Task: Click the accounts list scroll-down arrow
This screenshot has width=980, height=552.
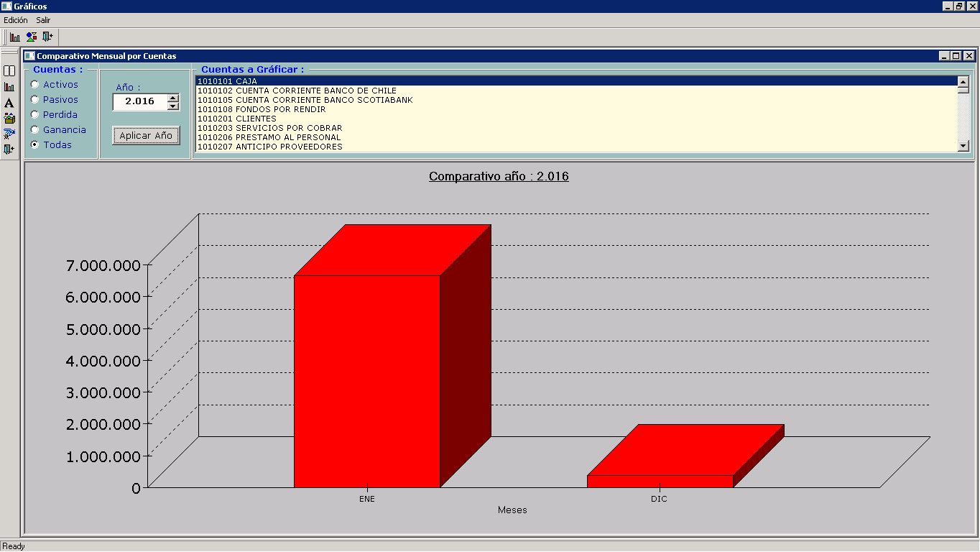Action: tap(963, 146)
